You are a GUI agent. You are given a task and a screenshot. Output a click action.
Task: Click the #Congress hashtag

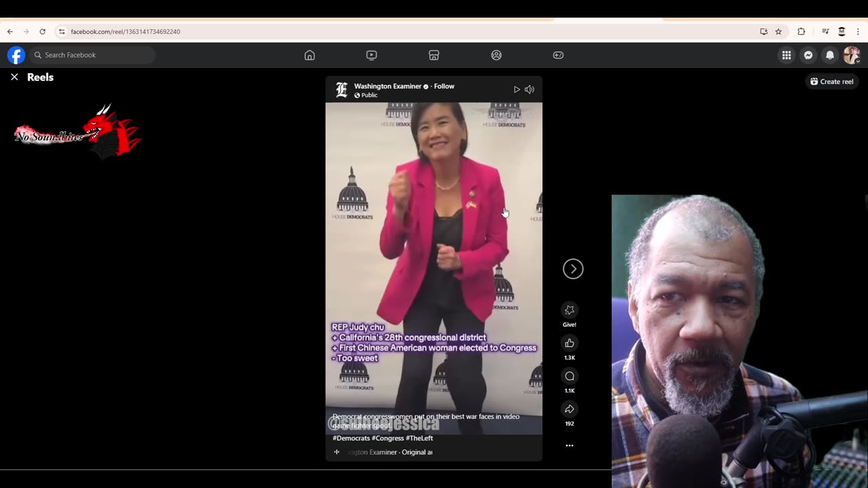coord(388,438)
